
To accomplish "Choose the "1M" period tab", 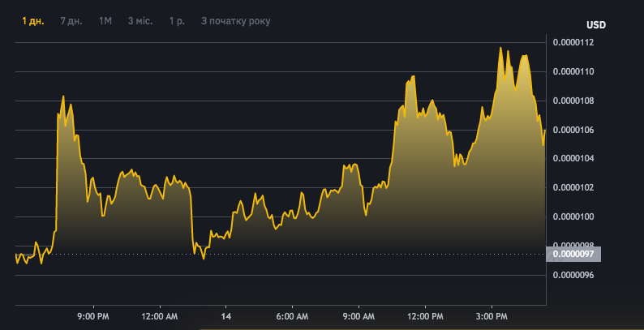I will point(105,20).
